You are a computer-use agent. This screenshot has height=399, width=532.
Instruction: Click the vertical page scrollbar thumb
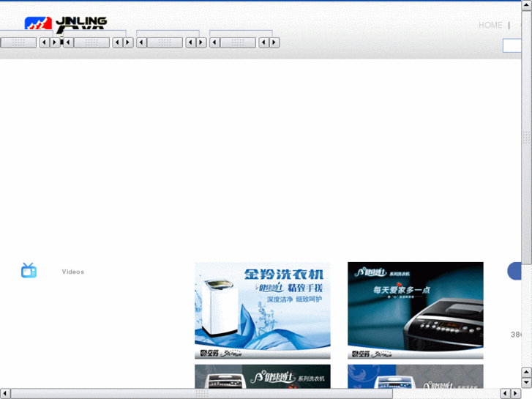click(527, 138)
